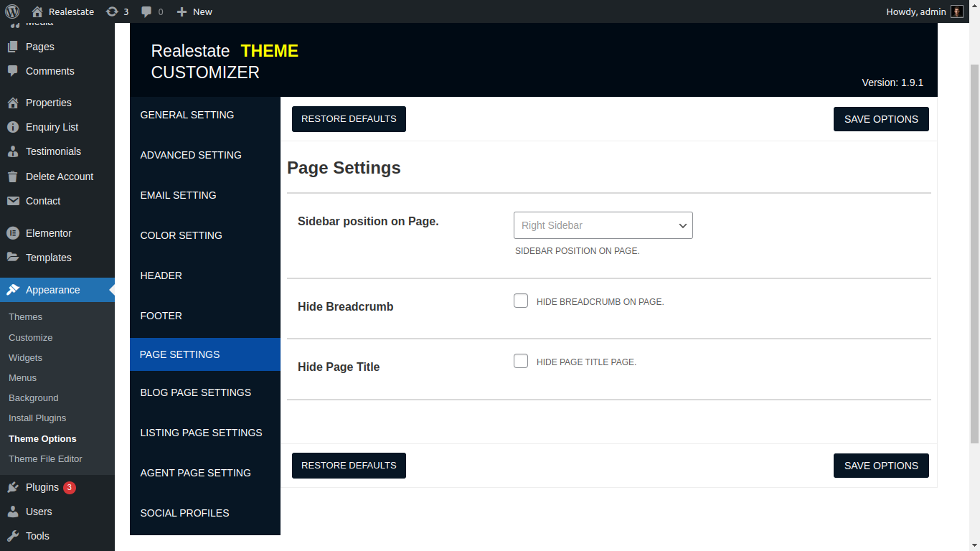Screen dimensions: 980x551
Task: Open Theme File Editor link
Action: (45, 458)
